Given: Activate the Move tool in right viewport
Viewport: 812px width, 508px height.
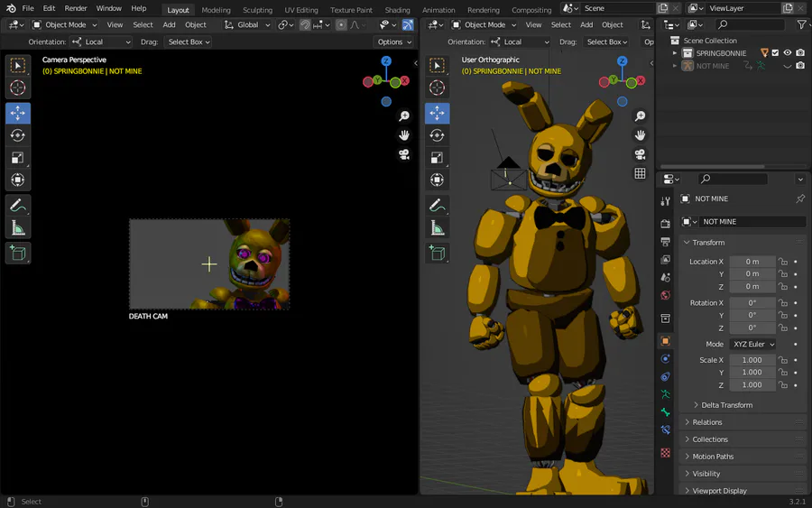Looking at the screenshot, I should coord(437,113).
